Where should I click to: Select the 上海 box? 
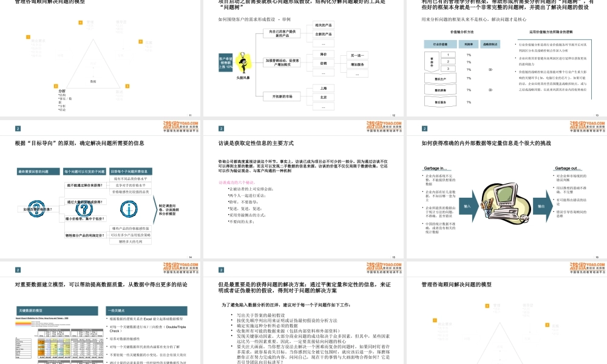coord(324,88)
